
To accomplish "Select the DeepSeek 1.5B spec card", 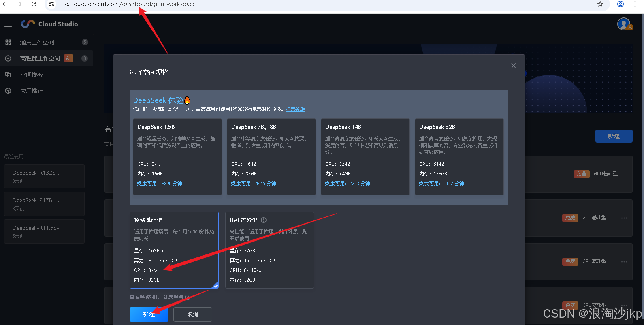I will coord(177,156).
